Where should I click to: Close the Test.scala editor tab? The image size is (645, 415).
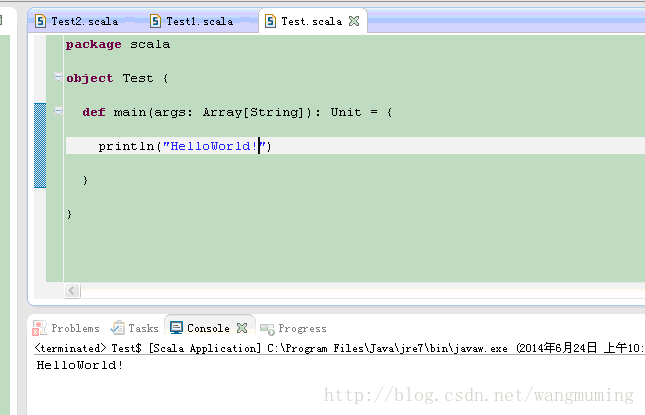[354, 21]
